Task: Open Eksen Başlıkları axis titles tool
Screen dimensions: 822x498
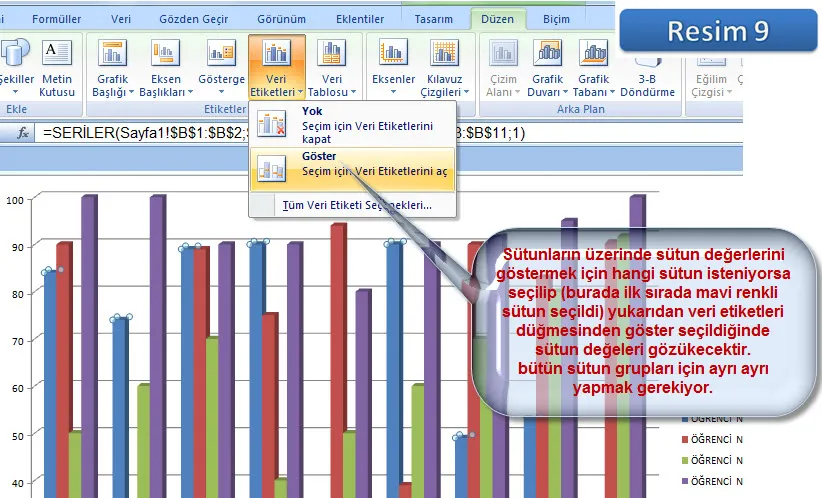Action: pos(166,53)
